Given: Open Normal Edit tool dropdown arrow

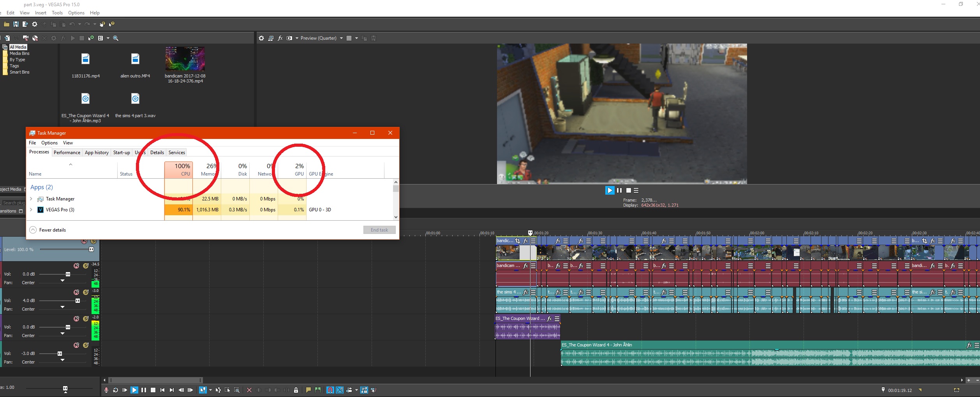Looking at the screenshot, I should point(210,390).
